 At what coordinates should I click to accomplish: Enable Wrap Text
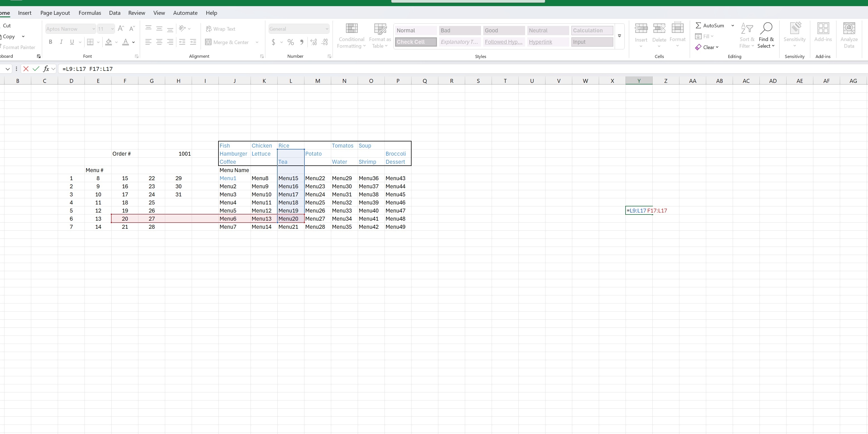pos(221,29)
